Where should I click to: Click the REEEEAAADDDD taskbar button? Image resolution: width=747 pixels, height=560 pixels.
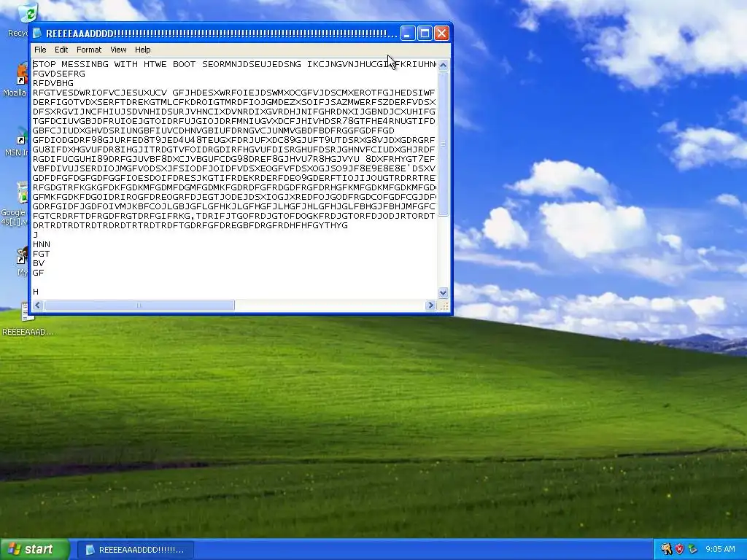(135, 550)
